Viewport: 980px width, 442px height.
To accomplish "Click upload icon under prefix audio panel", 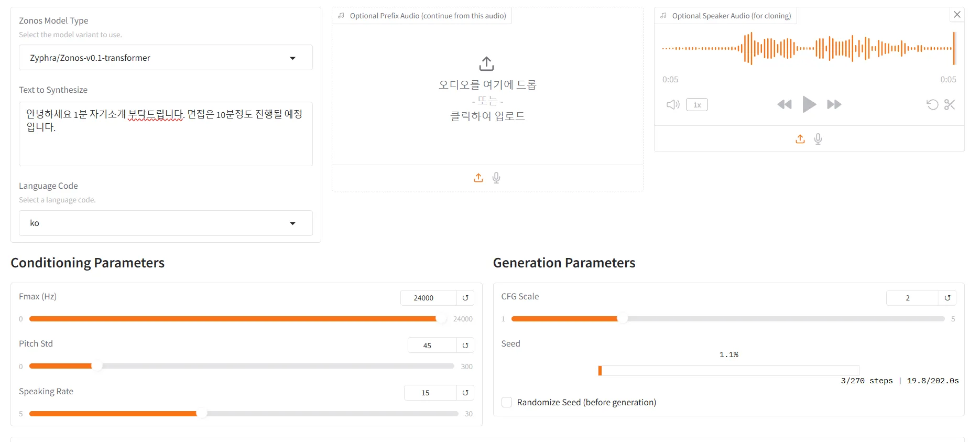I will (478, 178).
